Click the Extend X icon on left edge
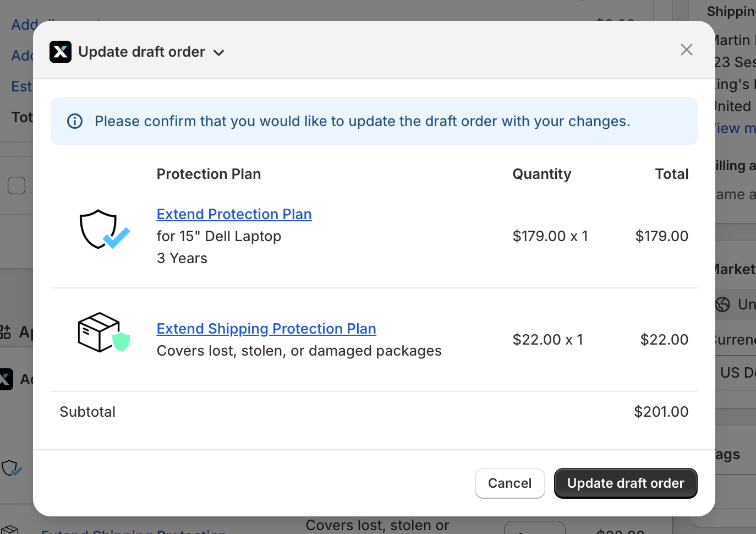Screen dimensions: 756x534 coord(6,379)
